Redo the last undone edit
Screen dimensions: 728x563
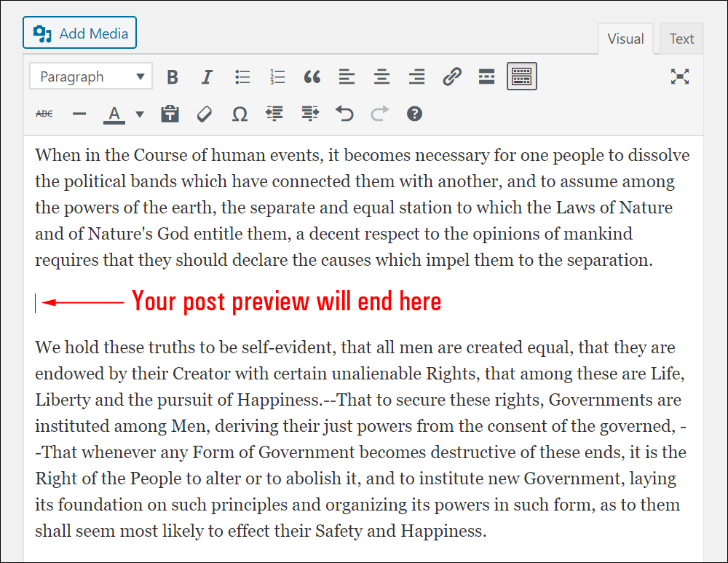(379, 114)
